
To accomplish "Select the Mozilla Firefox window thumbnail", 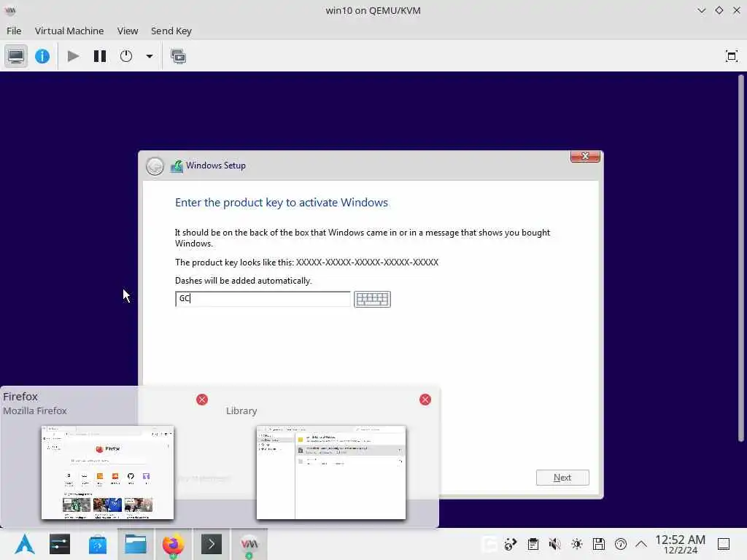I will [x=108, y=472].
